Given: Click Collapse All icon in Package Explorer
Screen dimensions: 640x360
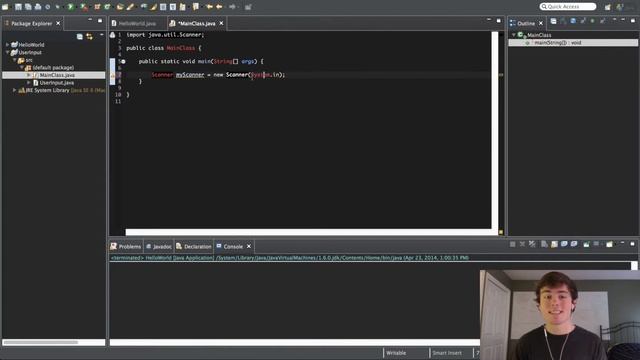Looking at the screenshot, I should click(80, 37).
